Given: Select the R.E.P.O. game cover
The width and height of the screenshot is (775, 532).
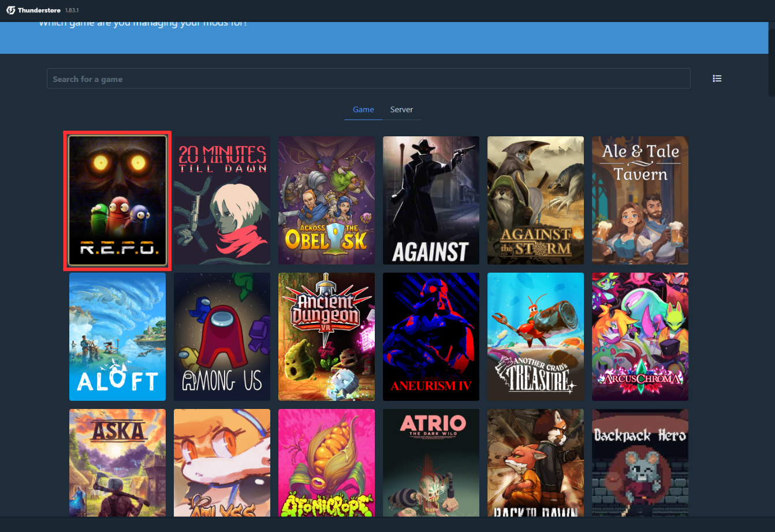Looking at the screenshot, I should [117, 200].
